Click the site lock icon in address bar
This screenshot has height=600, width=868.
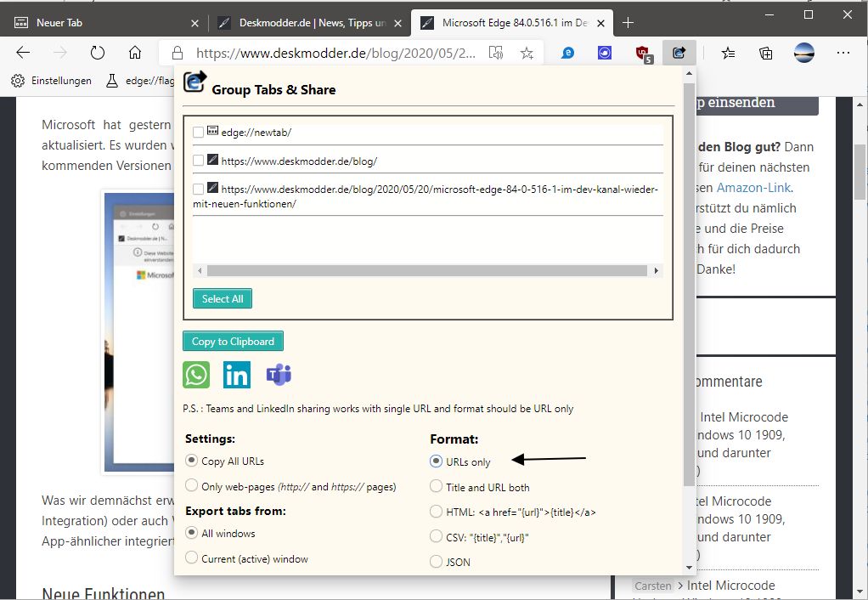tap(178, 53)
